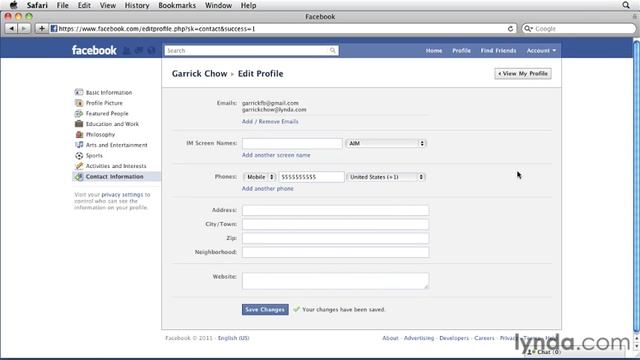Screen dimensions: 640x360
Task: Click the Neighborhood input field
Action: tap(335, 252)
